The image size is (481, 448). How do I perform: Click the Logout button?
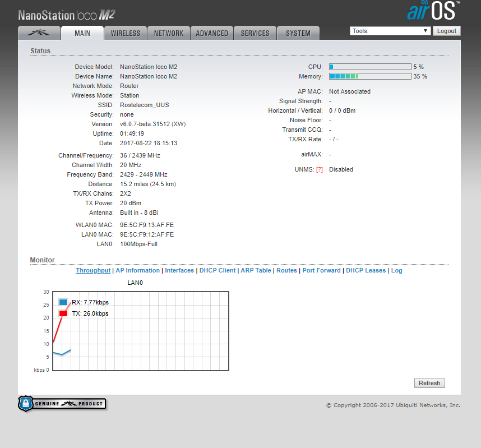447,31
